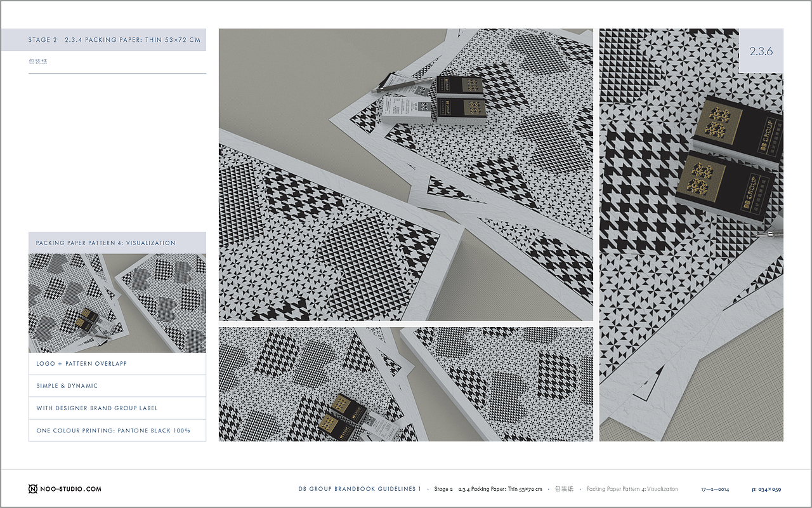Screen dimensions: 812x508
Task: Select the 'With Designer Brand Group Label' row
Action: tap(117, 408)
